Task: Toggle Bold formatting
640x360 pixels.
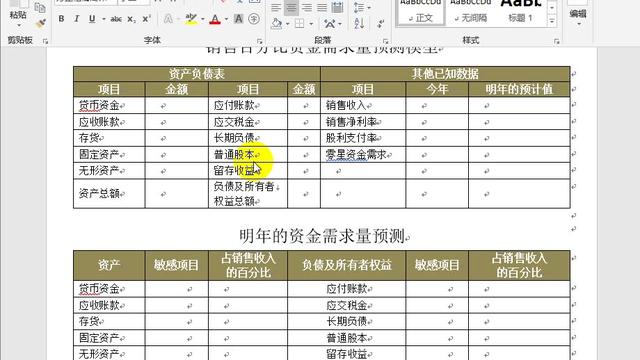Action: (x=61, y=19)
